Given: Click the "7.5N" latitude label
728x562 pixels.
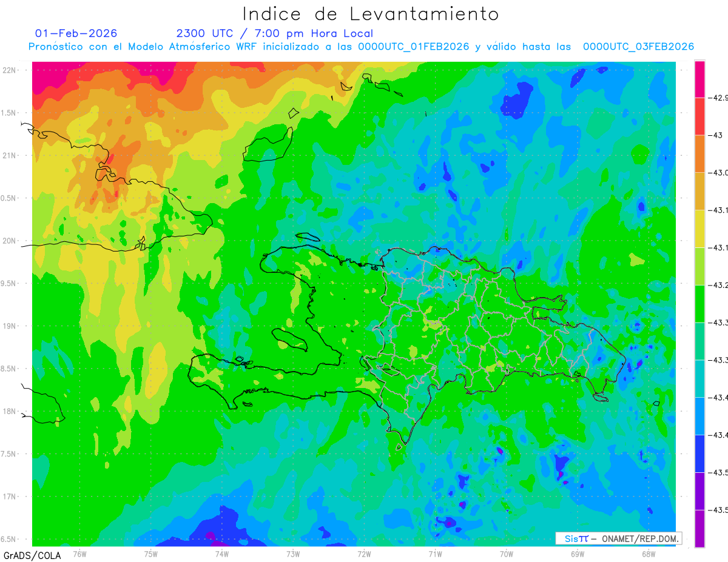Looking at the screenshot, I should pos(9,455).
